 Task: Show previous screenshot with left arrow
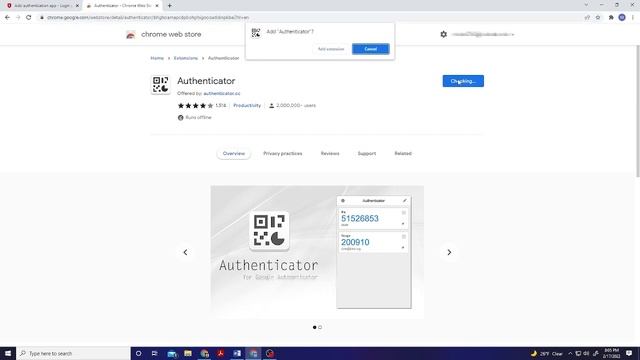[185, 252]
